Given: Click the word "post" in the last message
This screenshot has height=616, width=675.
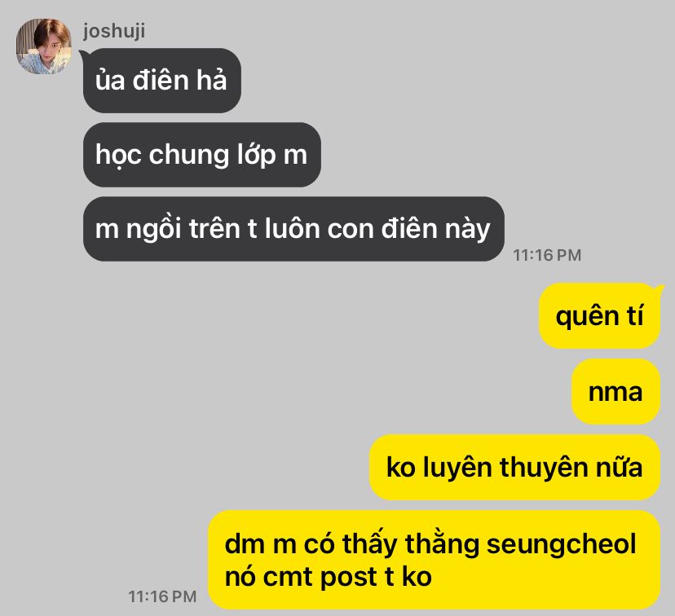Looking at the screenshot, I should point(349,577).
